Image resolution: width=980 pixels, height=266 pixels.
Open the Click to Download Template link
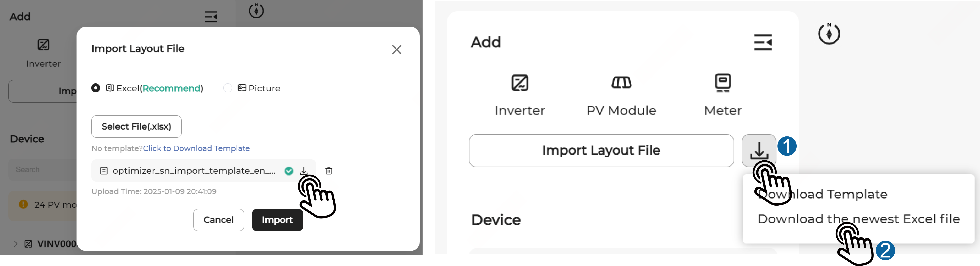point(196,148)
